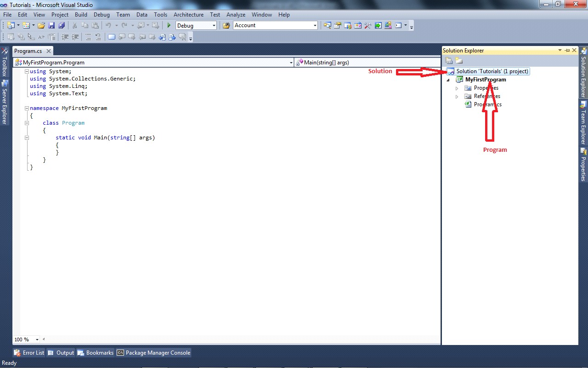588x368 pixels.
Task: Open the Bookmarks tab
Action: [95, 353]
